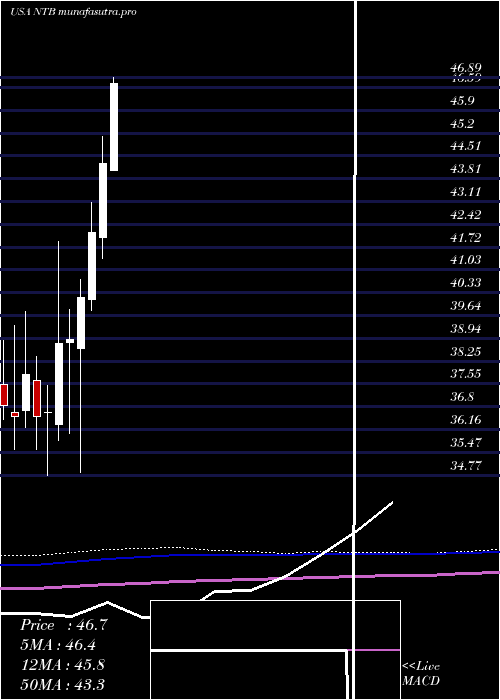Click the '<<Live MACD' label

[x=421, y=674]
